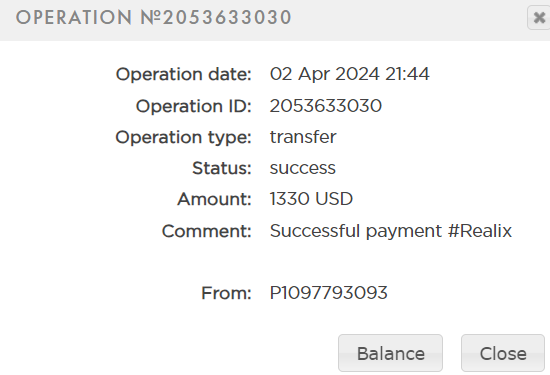Click the From label
This screenshot has width=550, height=375.
[x=226, y=293]
